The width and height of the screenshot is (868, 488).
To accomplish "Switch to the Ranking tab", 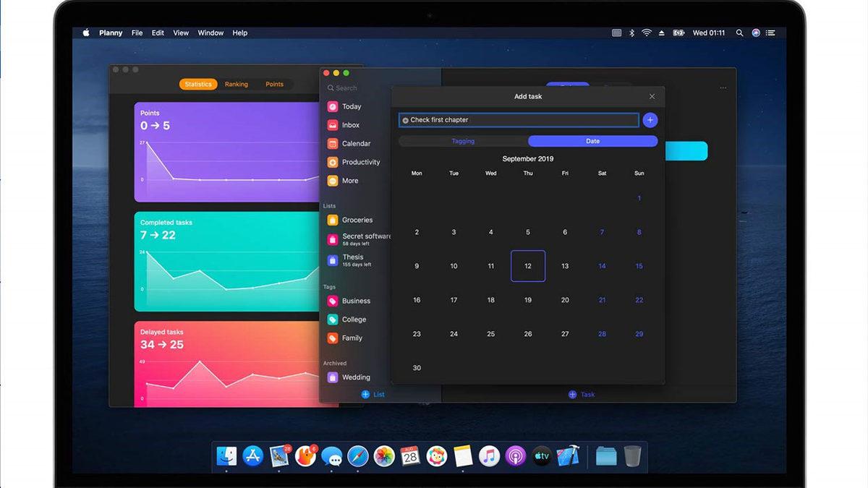I will [x=236, y=85].
